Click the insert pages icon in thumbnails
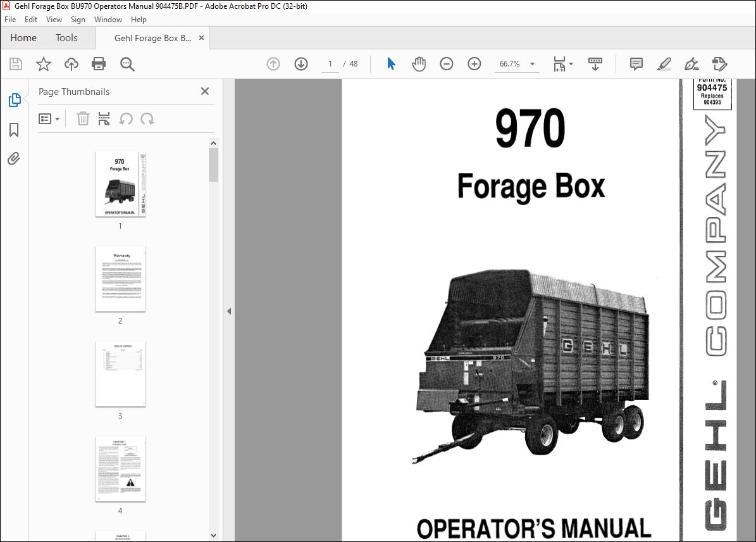 coord(104,119)
